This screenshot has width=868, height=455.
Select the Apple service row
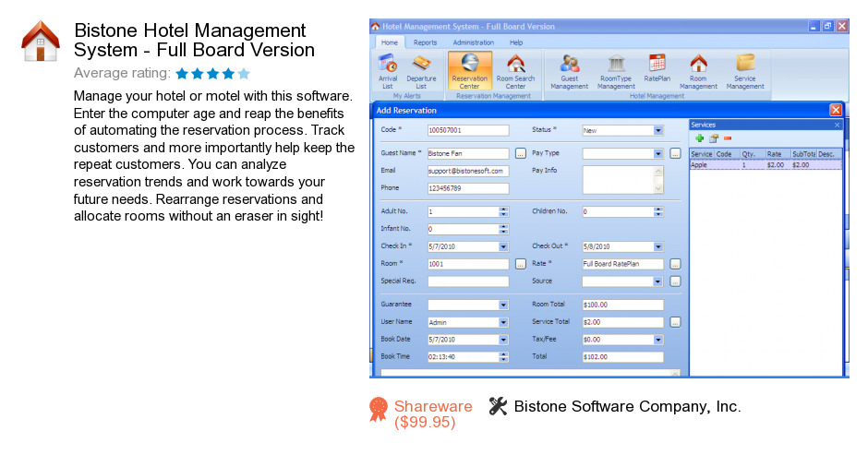pos(766,165)
